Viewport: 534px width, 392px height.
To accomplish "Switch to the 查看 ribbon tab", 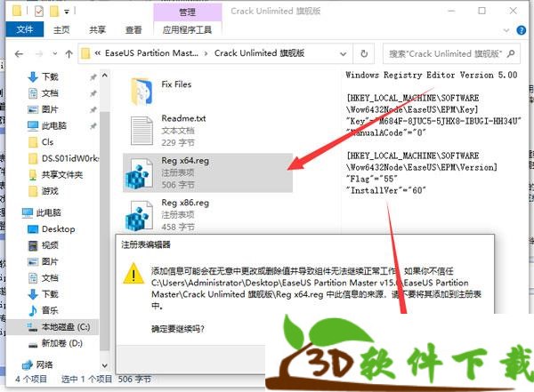I will click(x=133, y=30).
